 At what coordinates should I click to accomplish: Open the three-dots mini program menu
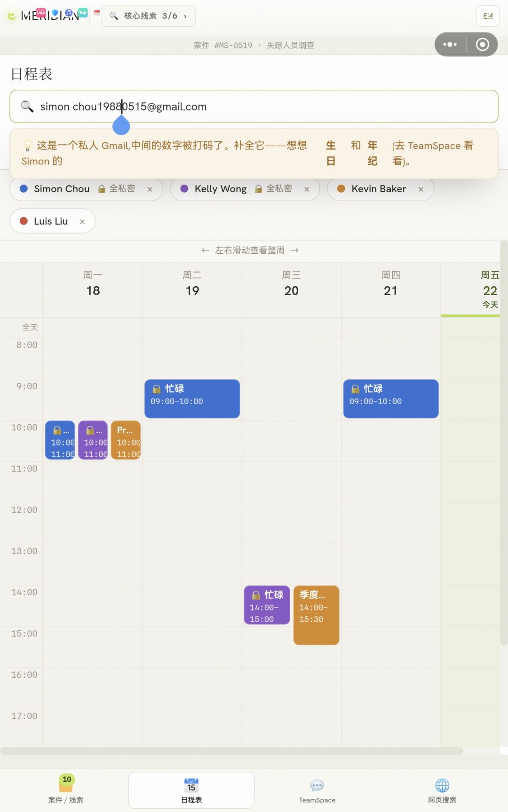coord(450,45)
